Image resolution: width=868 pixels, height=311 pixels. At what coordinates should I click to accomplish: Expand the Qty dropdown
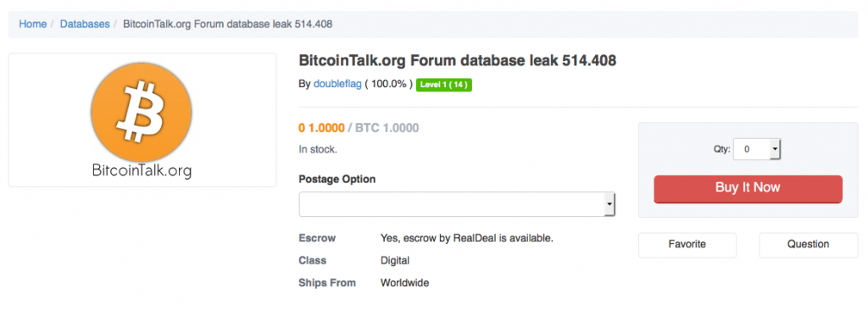tap(757, 149)
